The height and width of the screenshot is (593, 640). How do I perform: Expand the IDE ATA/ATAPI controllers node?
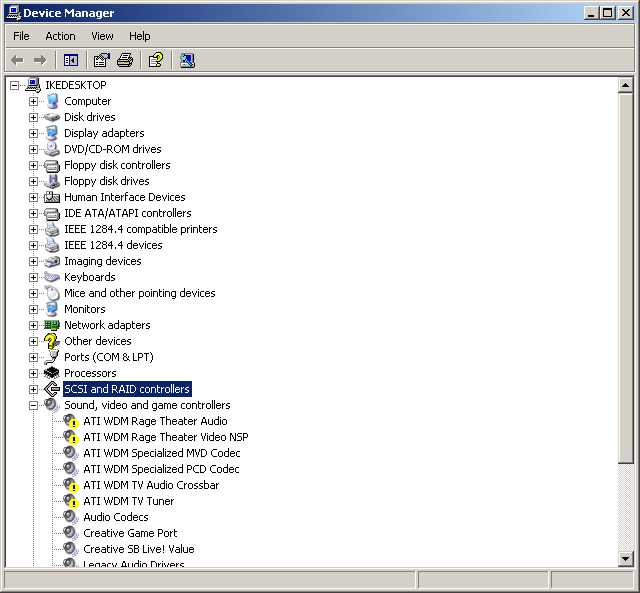33,213
